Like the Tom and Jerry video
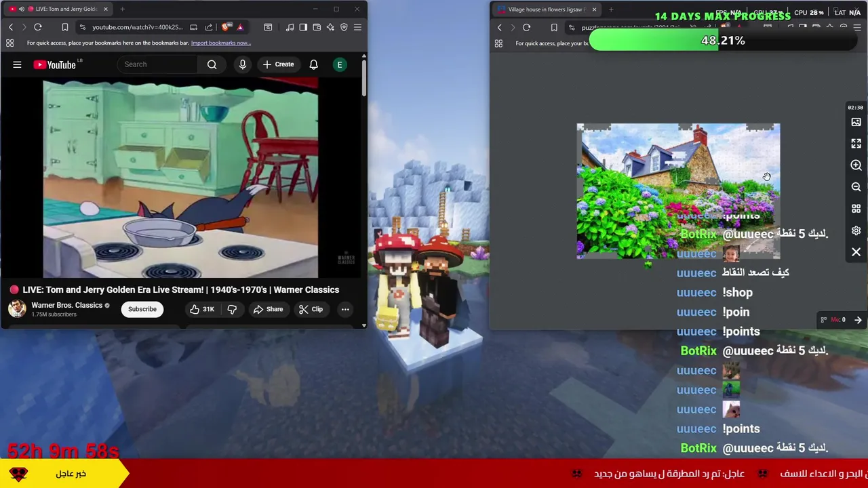This screenshot has width=868, height=488. [201, 309]
